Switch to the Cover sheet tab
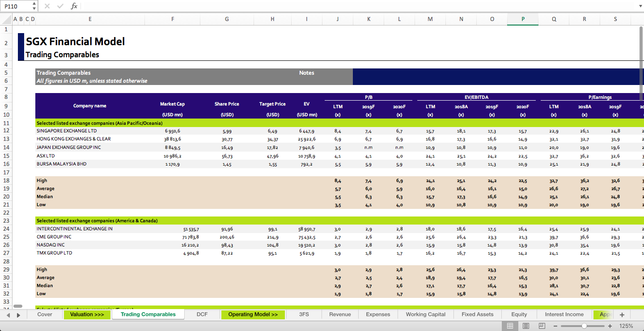Image resolution: width=644 pixels, height=331 pixels. (x=45, y=314)
